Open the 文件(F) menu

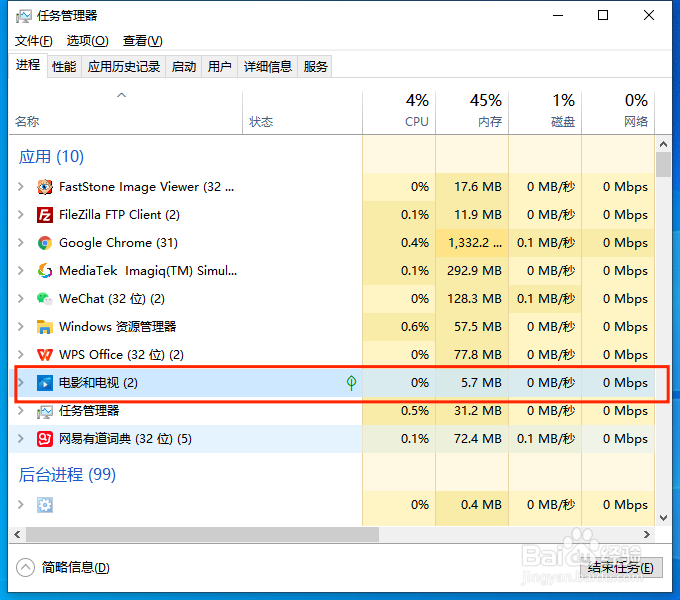33,41
